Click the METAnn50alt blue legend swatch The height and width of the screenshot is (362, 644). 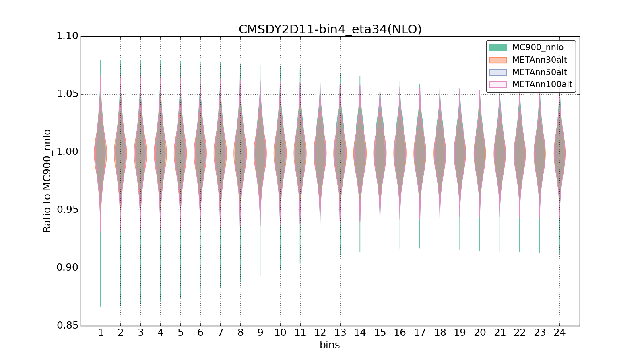pos(498,72)
